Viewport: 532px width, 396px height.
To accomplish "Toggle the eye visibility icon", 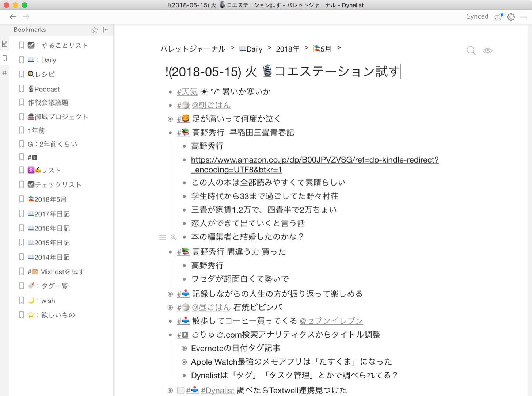I will pyautogui.click(x=487, y=51).
